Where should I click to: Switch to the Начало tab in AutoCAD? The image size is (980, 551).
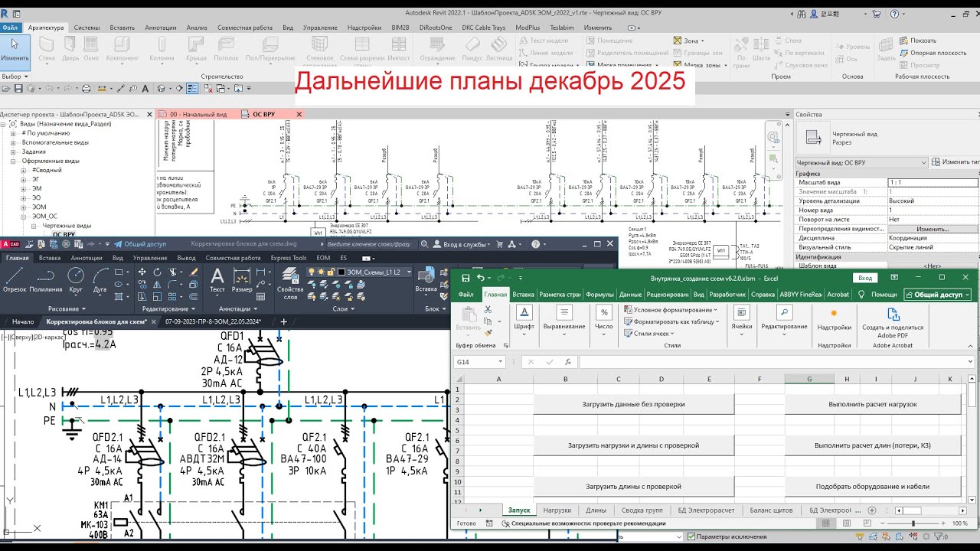coord(23,321)
